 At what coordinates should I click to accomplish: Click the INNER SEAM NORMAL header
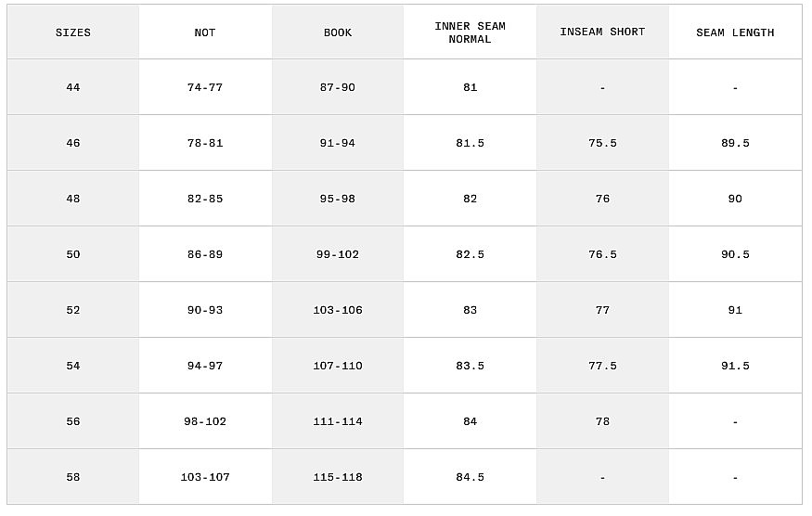(470, 32)
